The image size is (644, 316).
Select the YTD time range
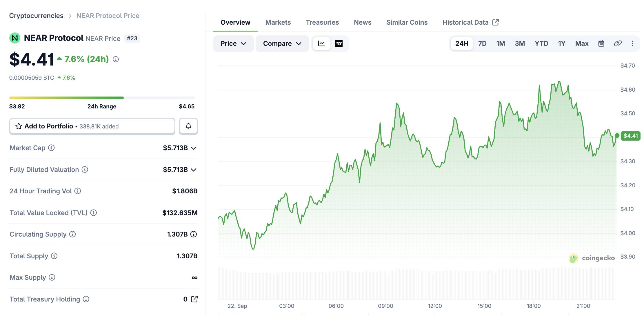(541, 43)
